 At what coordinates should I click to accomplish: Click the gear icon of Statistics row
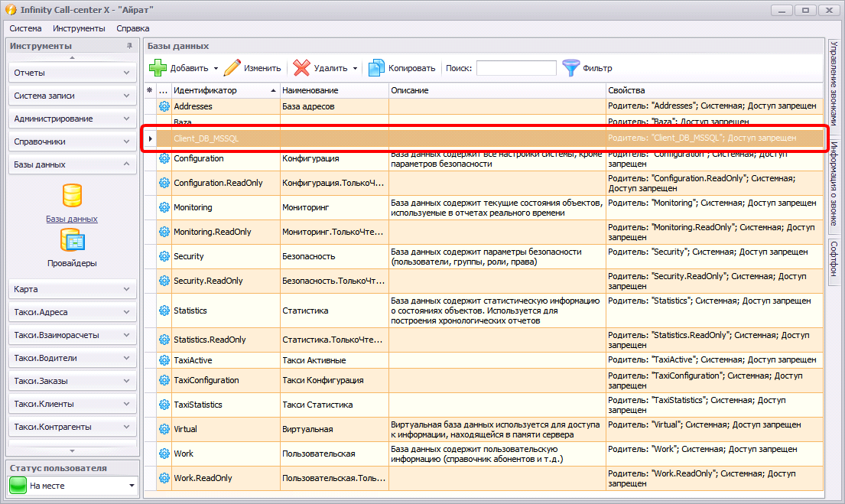[164, 311]
